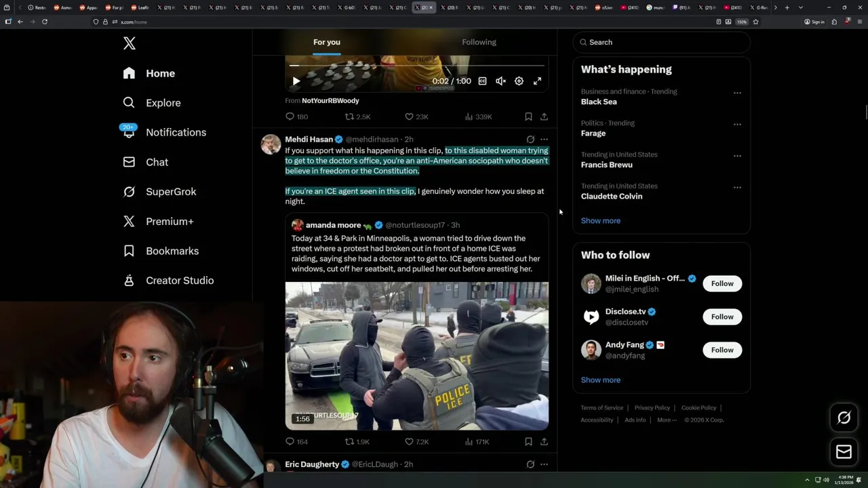This screenshot has width=868, height=488.
Task: Reply to the post with 180 replies
Action: pos(296,117)
